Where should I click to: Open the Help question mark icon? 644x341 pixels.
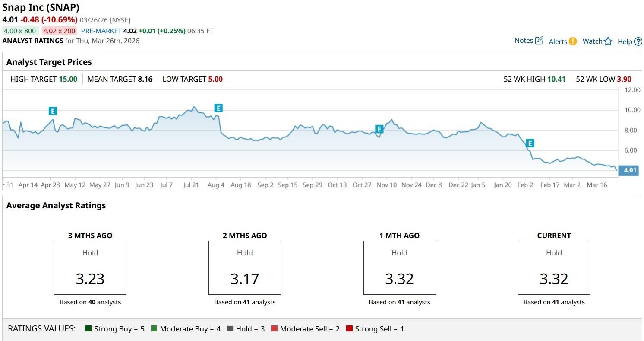point(638,42)
